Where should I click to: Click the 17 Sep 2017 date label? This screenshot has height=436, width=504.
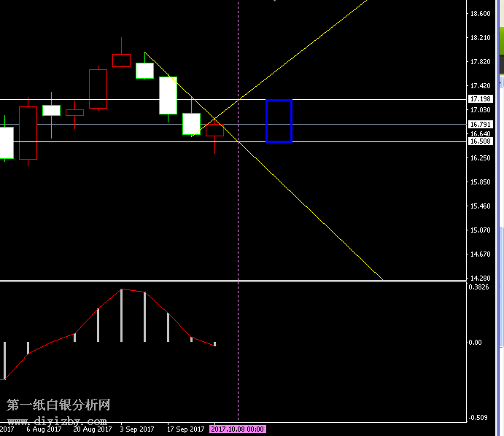pyautogui.click(x=187, y=429)
